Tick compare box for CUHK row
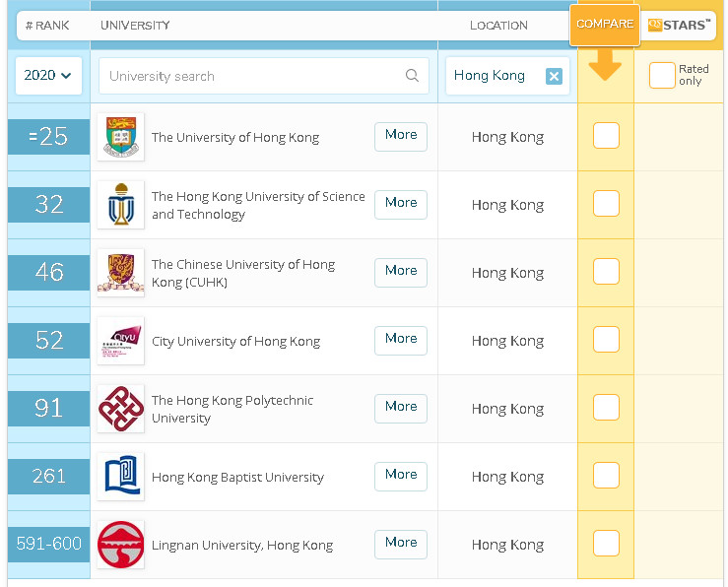728x587 pixels. [x=606, y=272]
